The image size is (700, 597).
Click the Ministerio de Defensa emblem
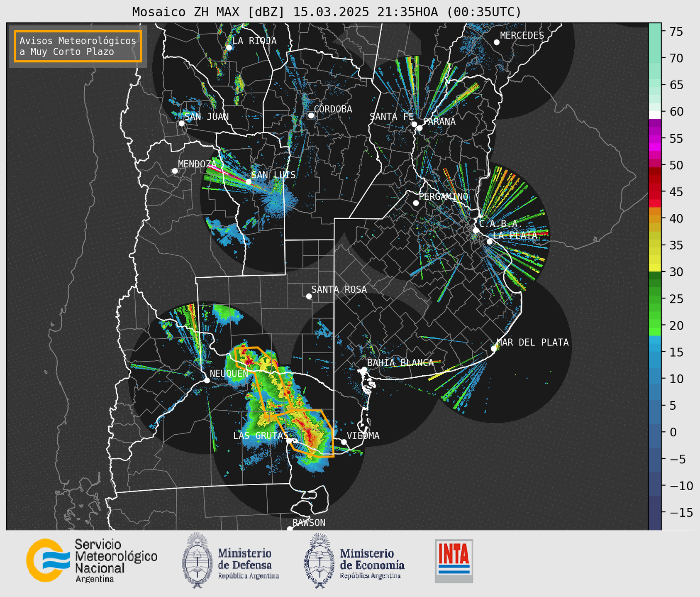tap(198, 560)
